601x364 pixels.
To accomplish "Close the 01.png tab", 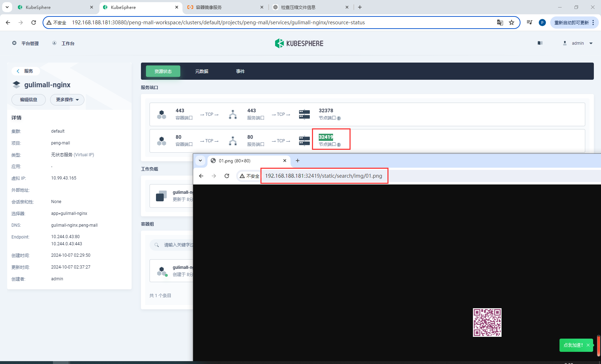I will coord(285,161).
